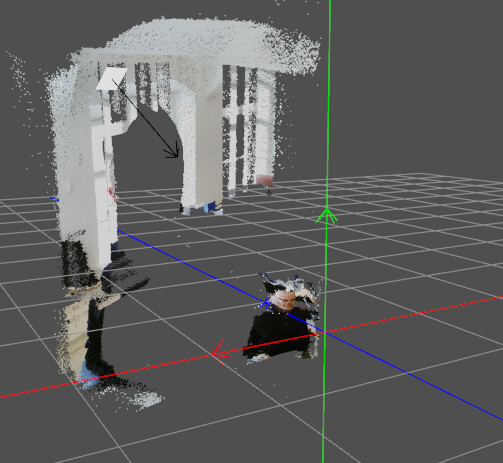
Task: Select the white camera plane marker
Action: click(112, 79)
